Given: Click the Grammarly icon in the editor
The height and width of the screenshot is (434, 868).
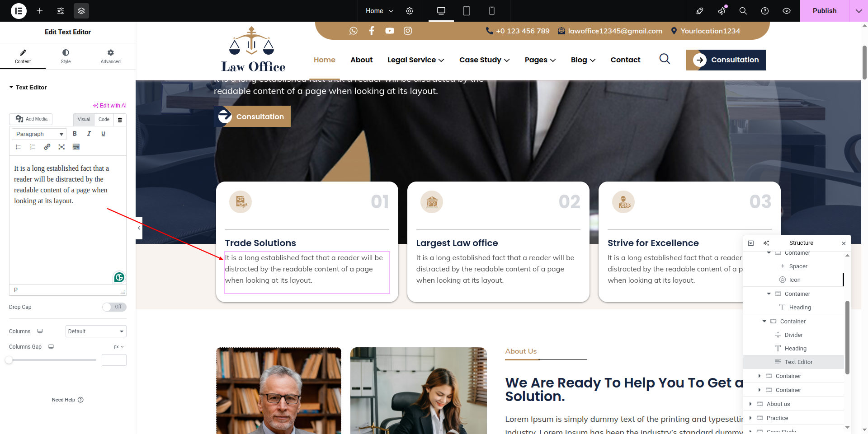Looking at the screenshot, I should click(119, 277).
